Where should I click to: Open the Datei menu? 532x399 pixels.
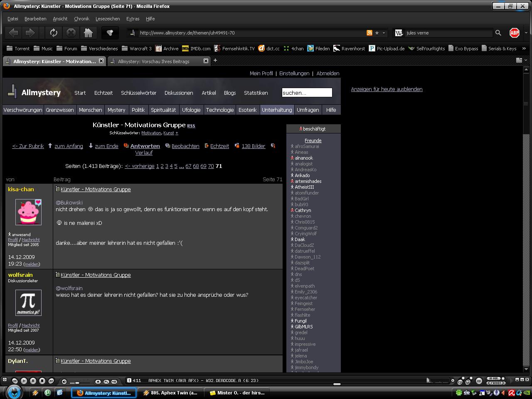(13, 19)
